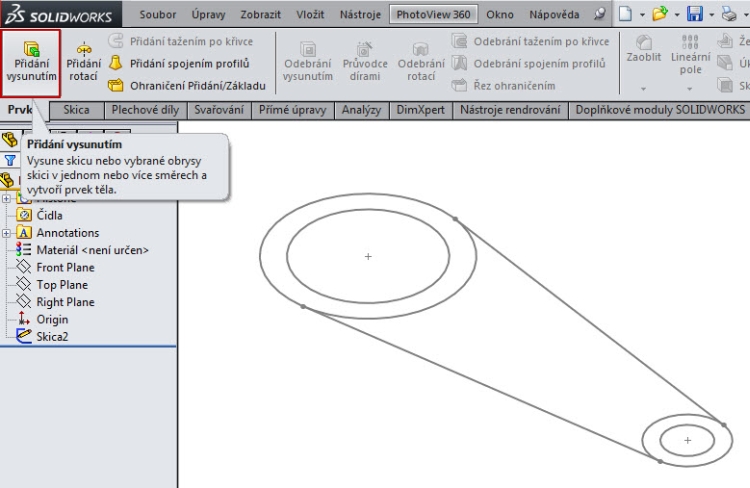Expand the Save dropdown arrow
750x488 pixels.
pos(711,15)
